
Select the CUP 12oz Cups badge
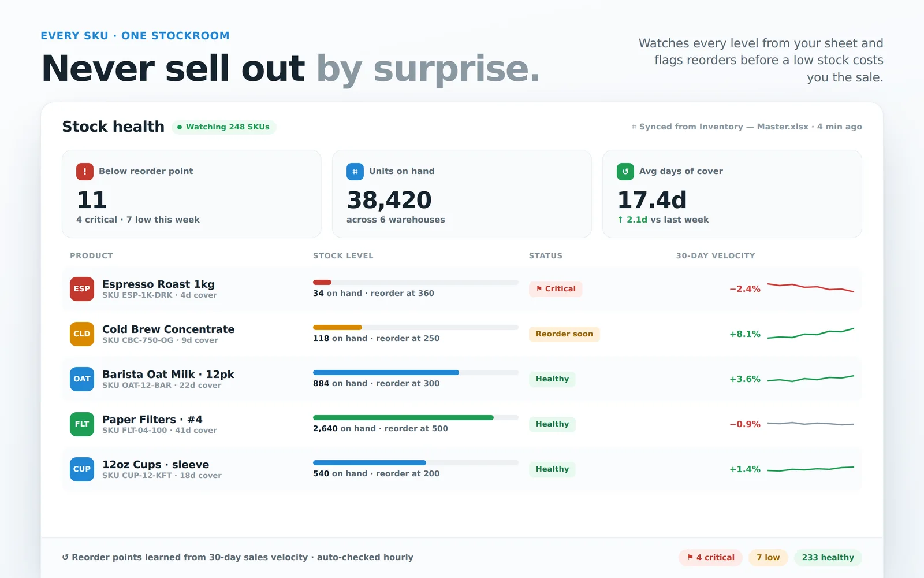(82, 469)
